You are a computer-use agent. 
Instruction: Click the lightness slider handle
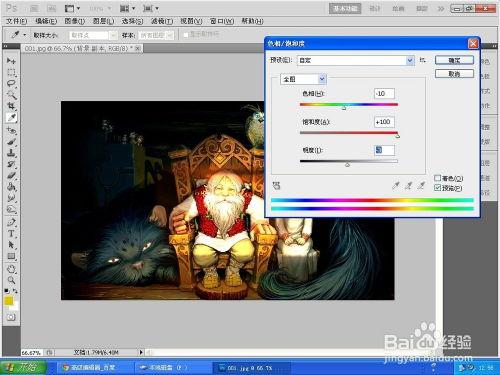pyautogui.click(x=348, y=164)
